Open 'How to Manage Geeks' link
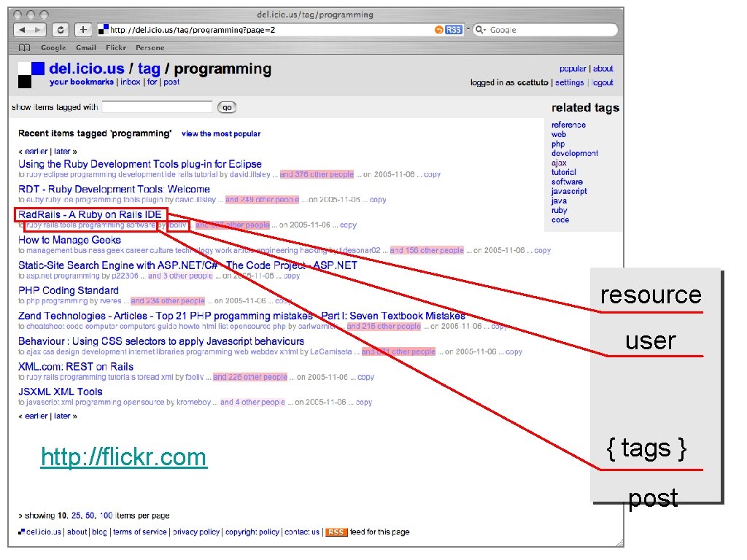747x560 pixels. pyautogui.click(x=69, y=240)
